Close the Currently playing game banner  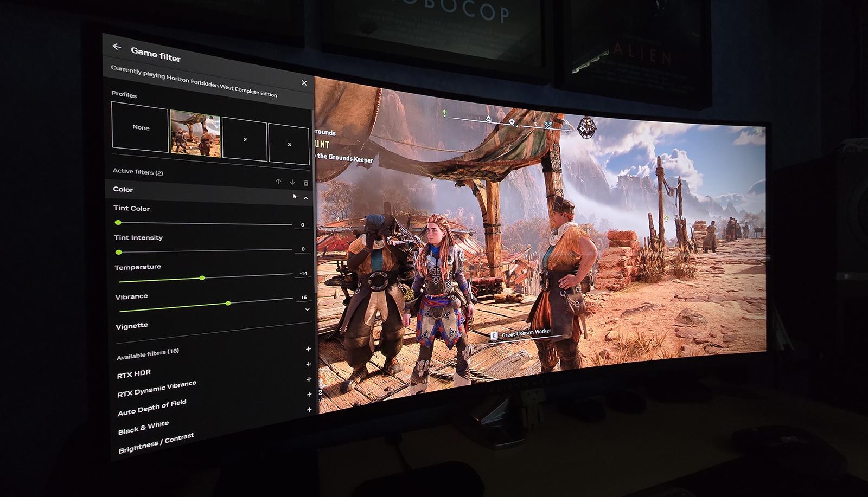[304, 83]
